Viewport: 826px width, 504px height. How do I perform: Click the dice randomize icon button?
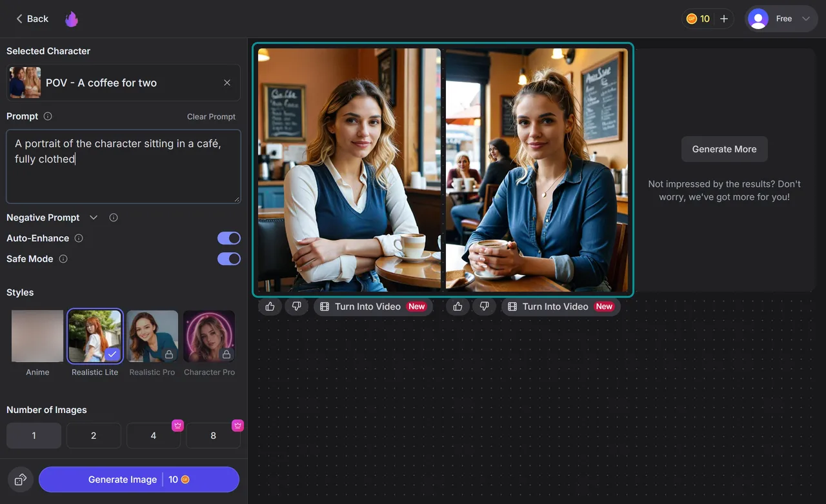pyautogui.click(x=21, y=479)
